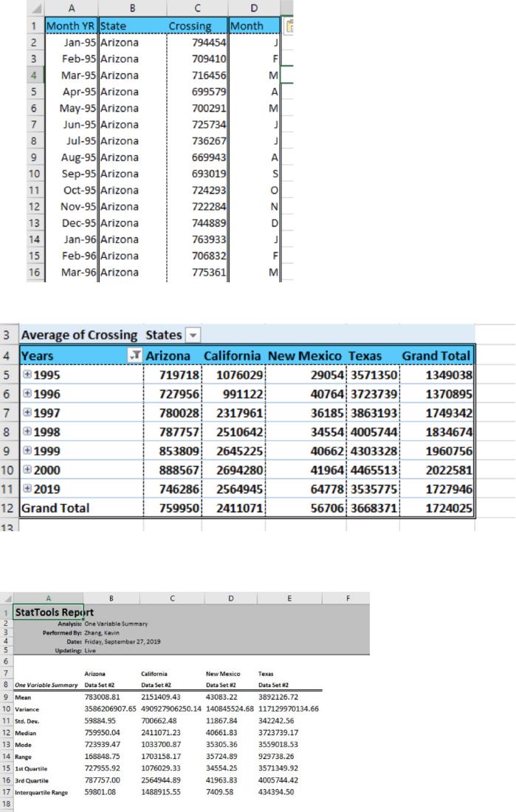Open the States column filter dropdown

193,335
